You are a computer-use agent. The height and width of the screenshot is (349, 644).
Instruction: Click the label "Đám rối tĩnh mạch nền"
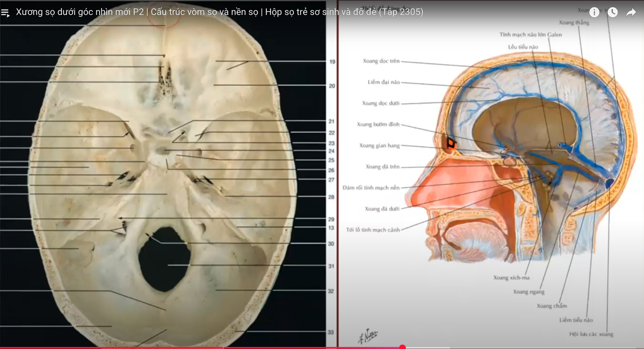pos(371,188)
